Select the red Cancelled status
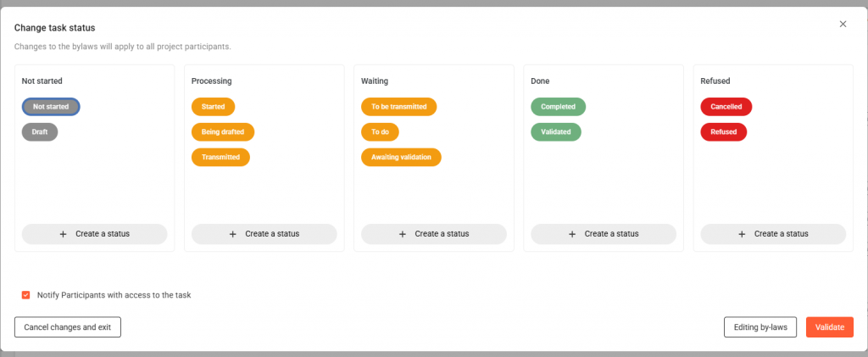The width and height of the screenshot is (868, 357). pos(726,107)
